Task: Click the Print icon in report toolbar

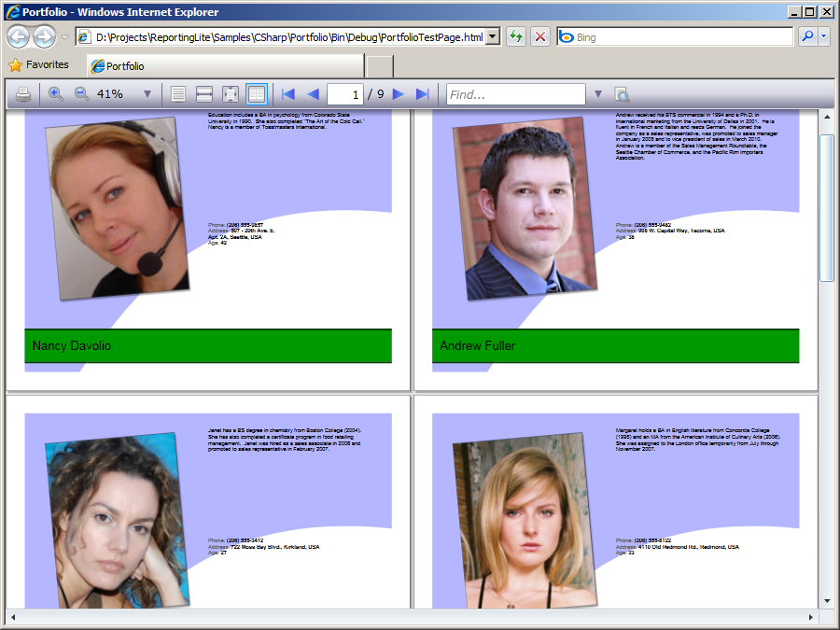Action: [x=23, y=94]
